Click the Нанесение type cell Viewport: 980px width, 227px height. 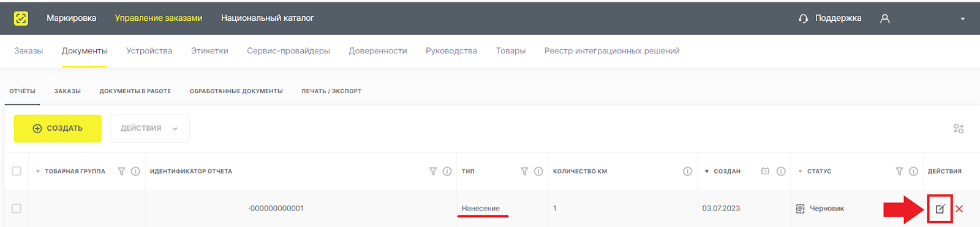tap(481, 209)
